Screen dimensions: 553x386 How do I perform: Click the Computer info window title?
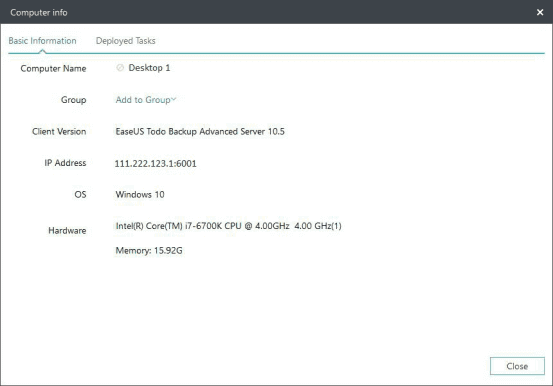click(x=39, y=12)
